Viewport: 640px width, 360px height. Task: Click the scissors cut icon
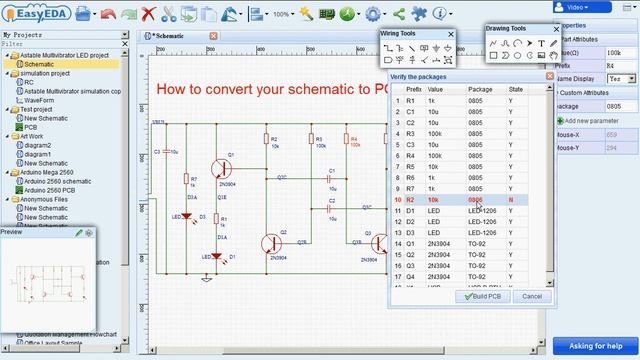169,14
